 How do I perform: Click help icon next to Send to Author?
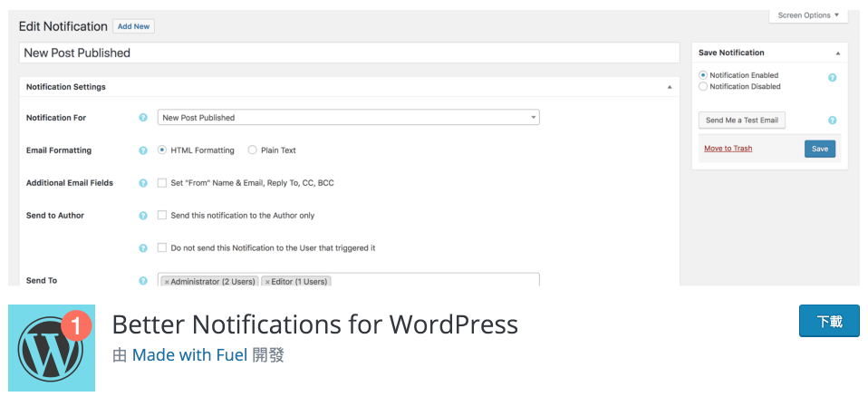tap(143, 216)
